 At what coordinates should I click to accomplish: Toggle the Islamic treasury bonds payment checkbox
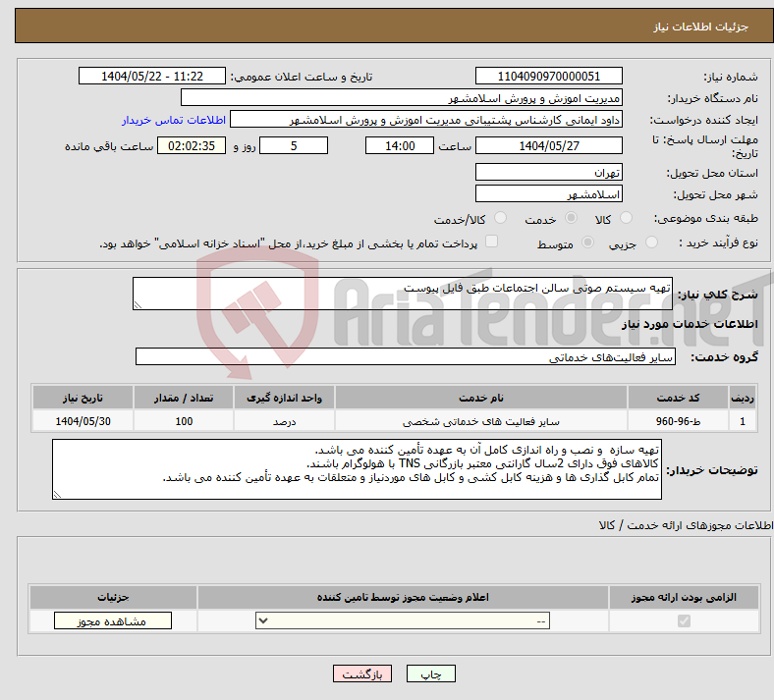[492, 241]
